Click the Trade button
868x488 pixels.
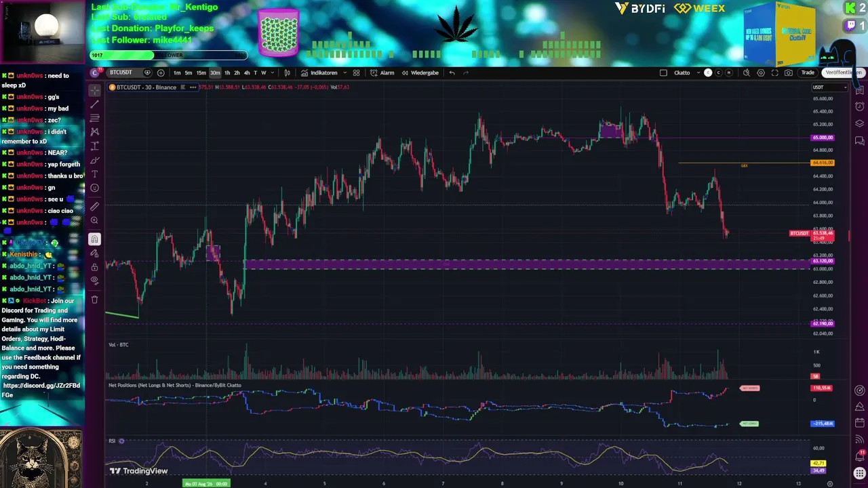coord(808,73)
